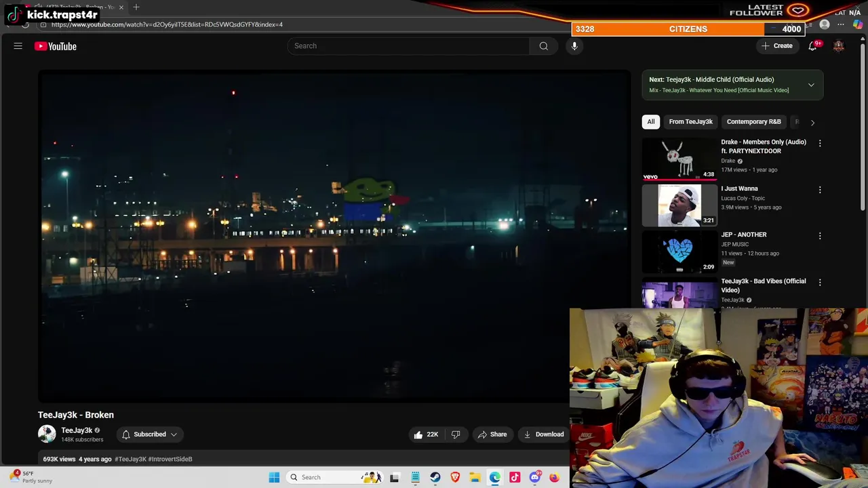
Task: Share the video with the Share button
Action: 492,434
